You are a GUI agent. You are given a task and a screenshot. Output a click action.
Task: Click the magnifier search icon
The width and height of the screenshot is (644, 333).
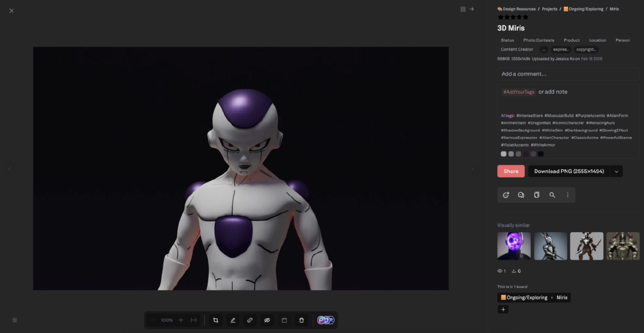[552, 195]
